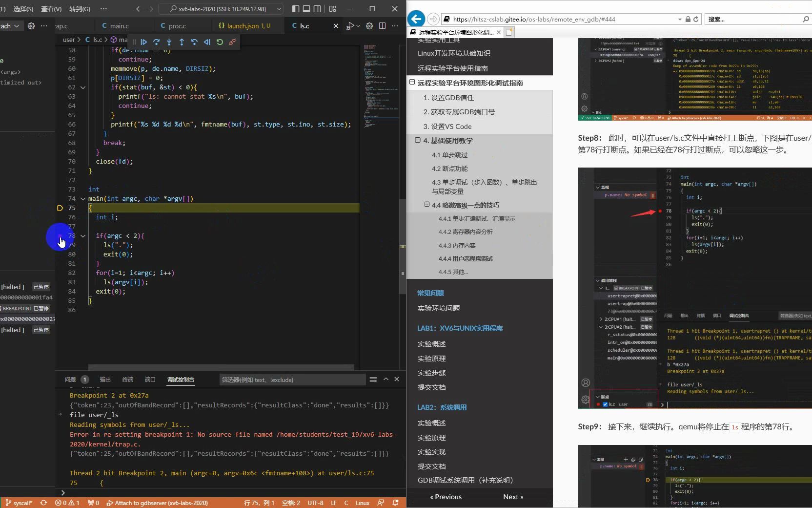Open the 3. 设置VS Code link
The width and height of the screenshot is (812, 508).
[x=447, y=127]
